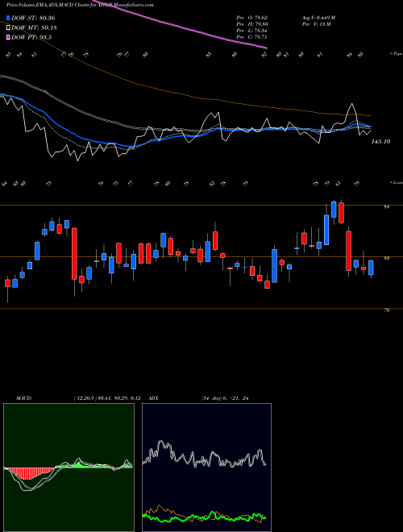Click the last blue candlestick on the chart
Screen dimensions: 403x532
point(371,268)
